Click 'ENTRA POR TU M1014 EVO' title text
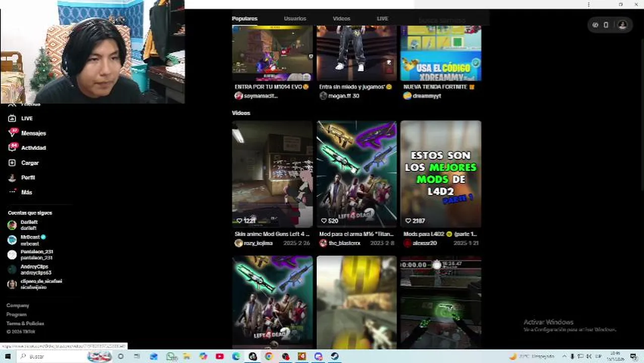 (272, 87)
